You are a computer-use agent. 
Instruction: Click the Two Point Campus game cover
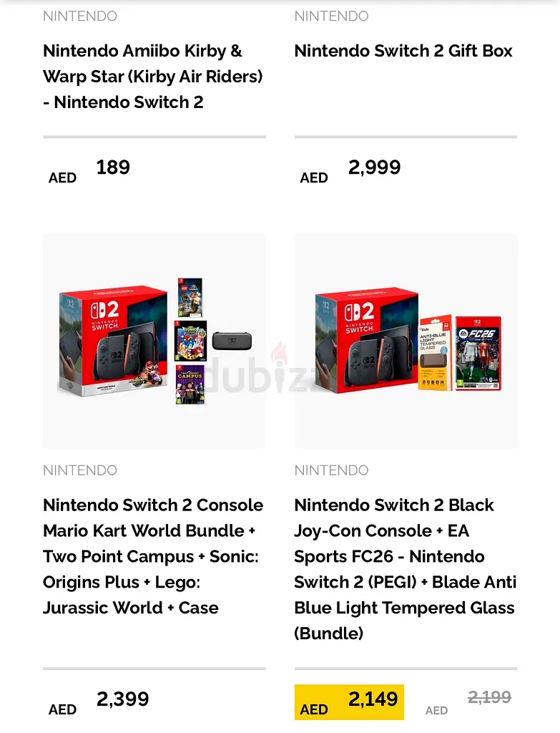[190, 384]
